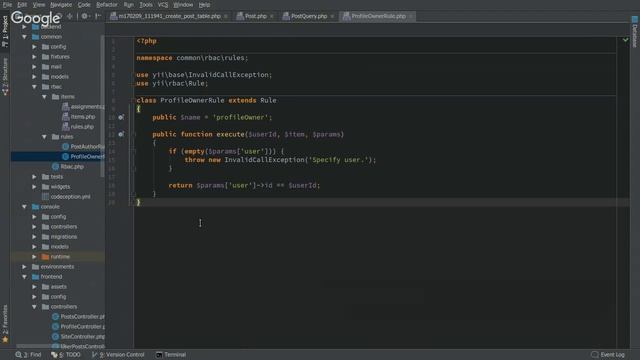Click the codeception.yml file icon
Viewport: 640px width, 360px height.
tap(45, 197)
